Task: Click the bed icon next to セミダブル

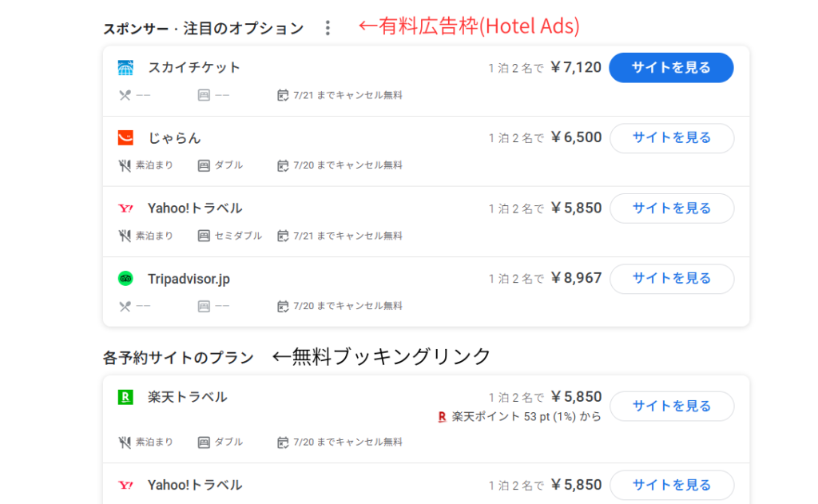Action: coord(204,236)
